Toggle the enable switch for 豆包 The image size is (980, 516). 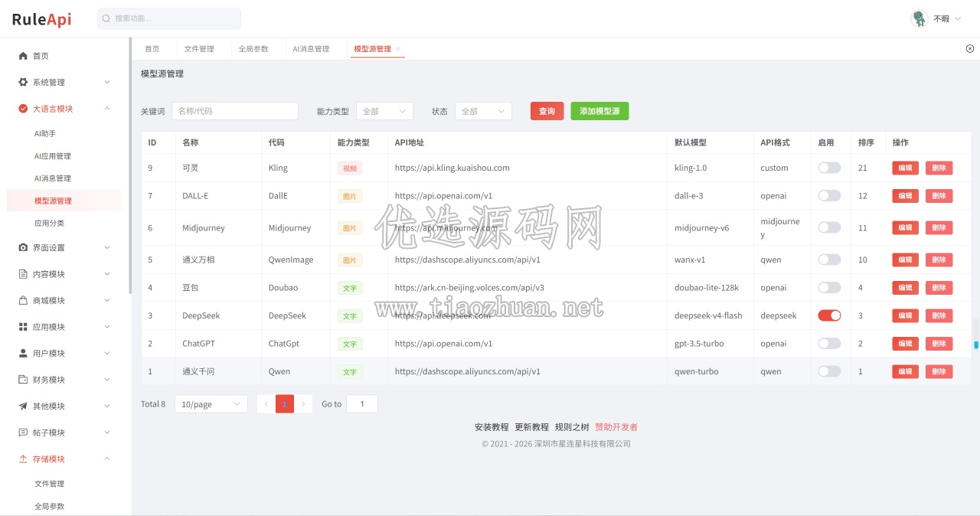tap(829, 287)
